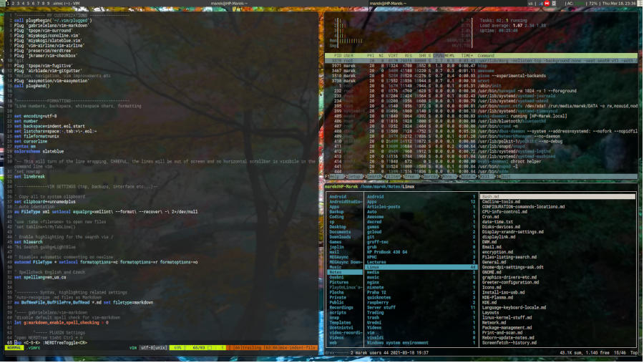644x363 pixels.
Task: Select the htop process row for htop (PID 3971)
Action: [481, 66]
